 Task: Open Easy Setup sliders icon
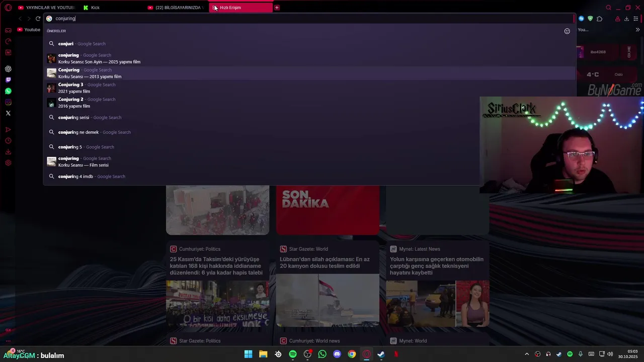point(636,19)
